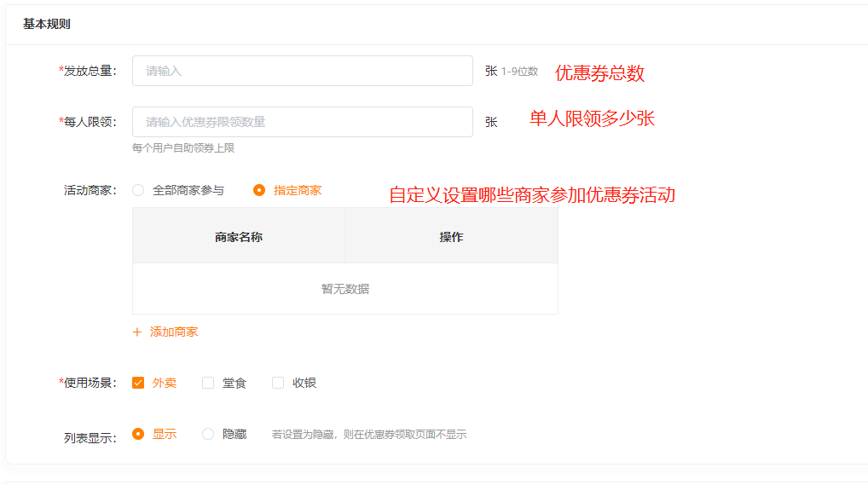The height and width of the screenshot is (485, 868).
Task: Check the 收银 usage scene checkbox
Action: 278,383
